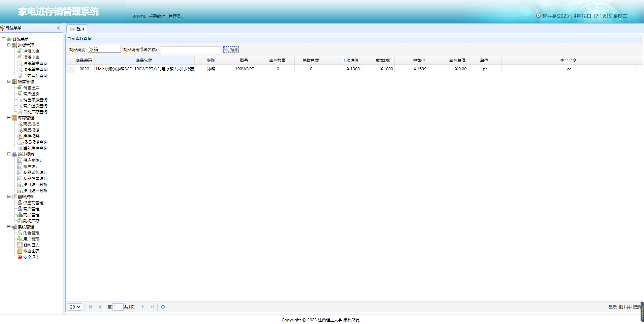
Task: Click the 客户退货 icon
Action: [x=20, y=94]
